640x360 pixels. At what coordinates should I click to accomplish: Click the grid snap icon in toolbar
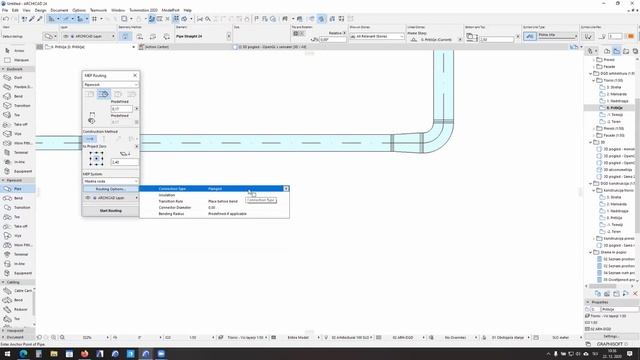(x=94, y=19)
